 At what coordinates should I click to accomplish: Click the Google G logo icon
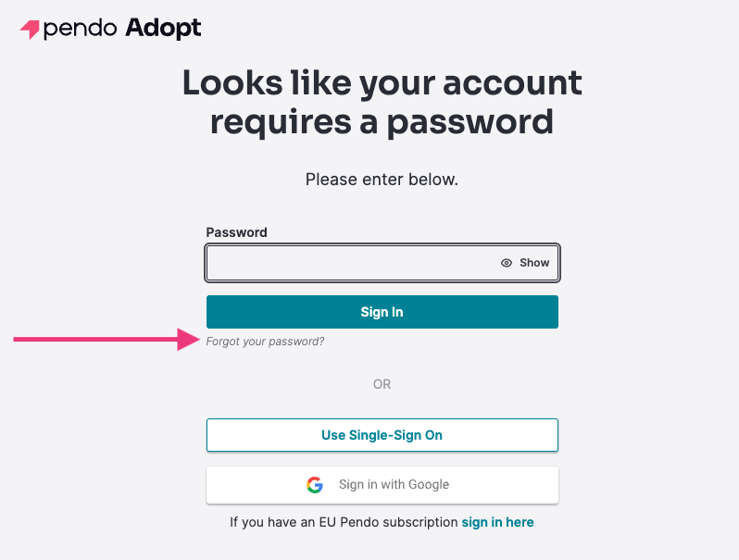[314, 485]
